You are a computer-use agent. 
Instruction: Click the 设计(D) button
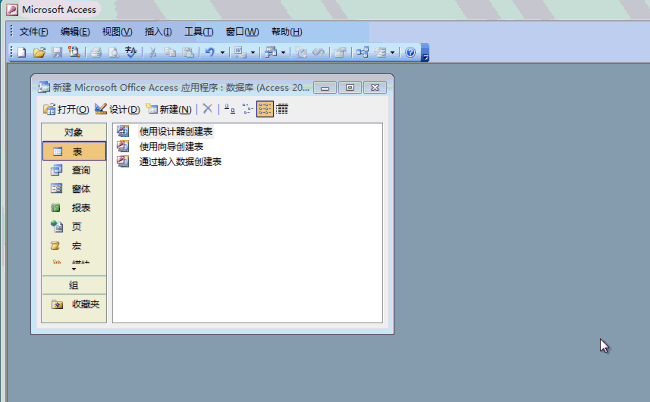coord(118,109)
